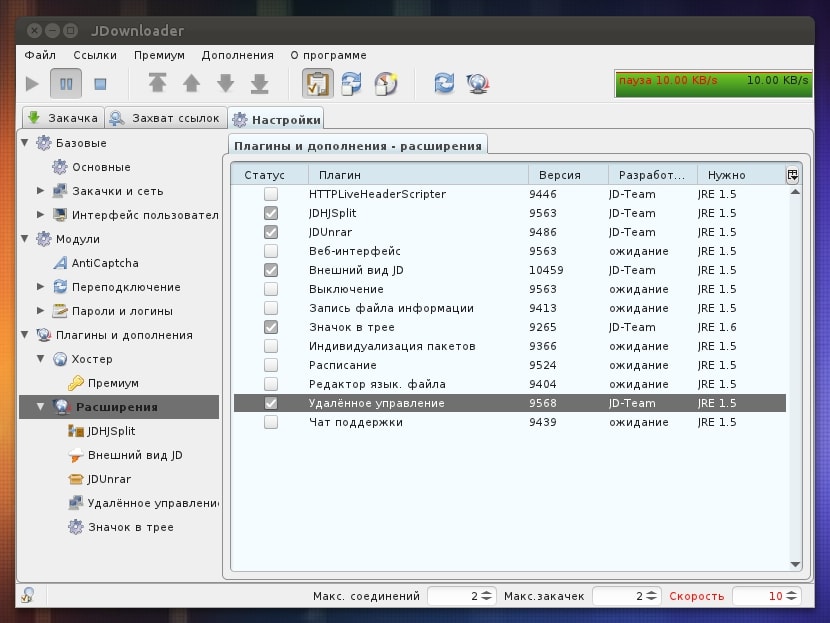Toggle the pause downloads button
Screen dimensions: 830x623
click(66, 84)
